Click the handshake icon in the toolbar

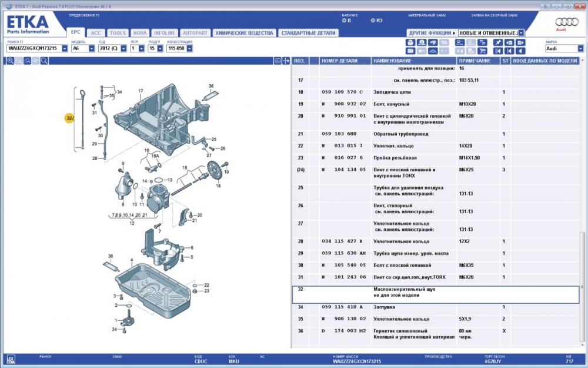click(433, 42)
